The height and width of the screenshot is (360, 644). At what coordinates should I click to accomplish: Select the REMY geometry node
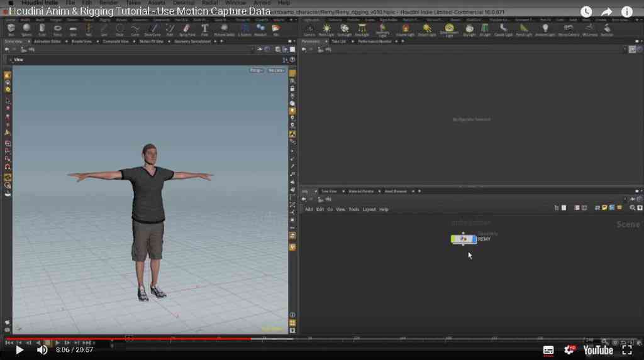click(x=464, y=239)
